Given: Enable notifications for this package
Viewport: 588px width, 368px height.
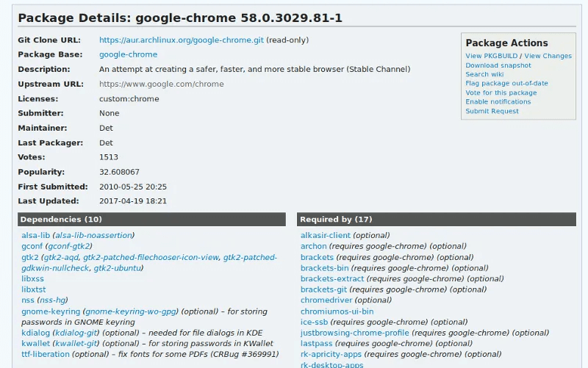Looking at the screenshot, I should [498, 102].
